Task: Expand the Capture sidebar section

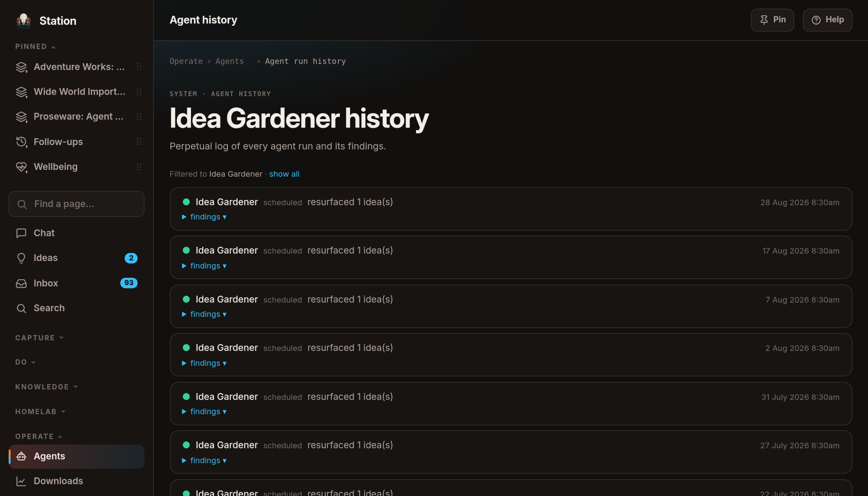Action: 40,338
